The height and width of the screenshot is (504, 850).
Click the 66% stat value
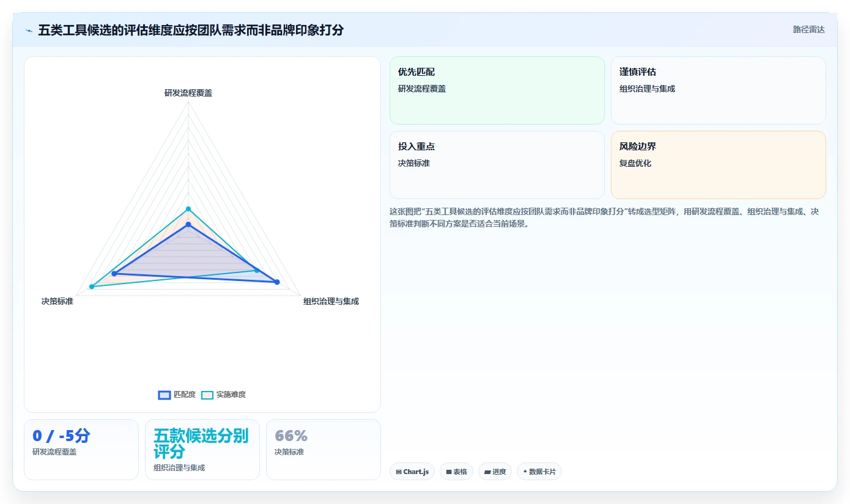(291, 436)
